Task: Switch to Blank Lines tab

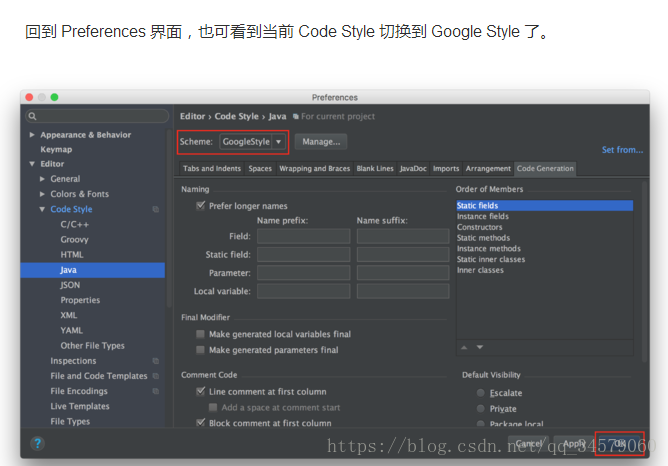Action: [375, 169]
